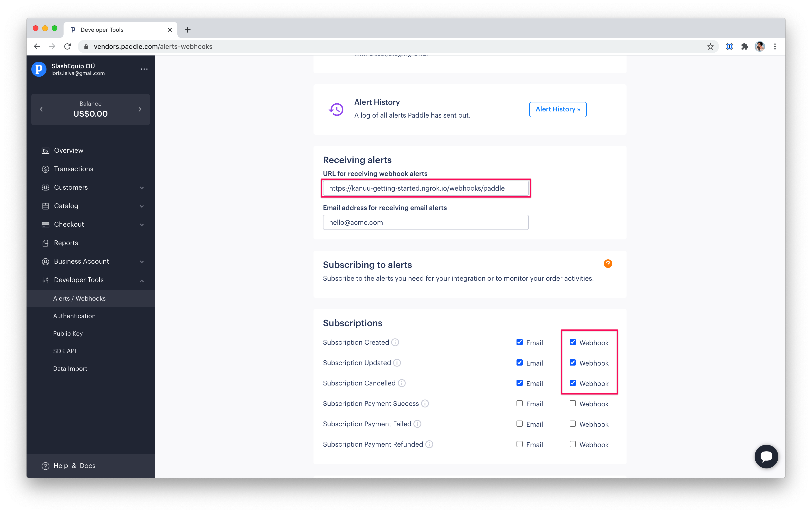Open the chat support bubble
The height and width of the screenshot is (513, 812).
[x=766, y=457]
